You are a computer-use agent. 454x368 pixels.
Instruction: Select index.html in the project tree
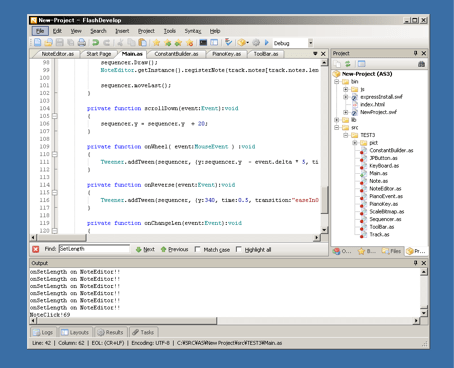coord(372,104)
